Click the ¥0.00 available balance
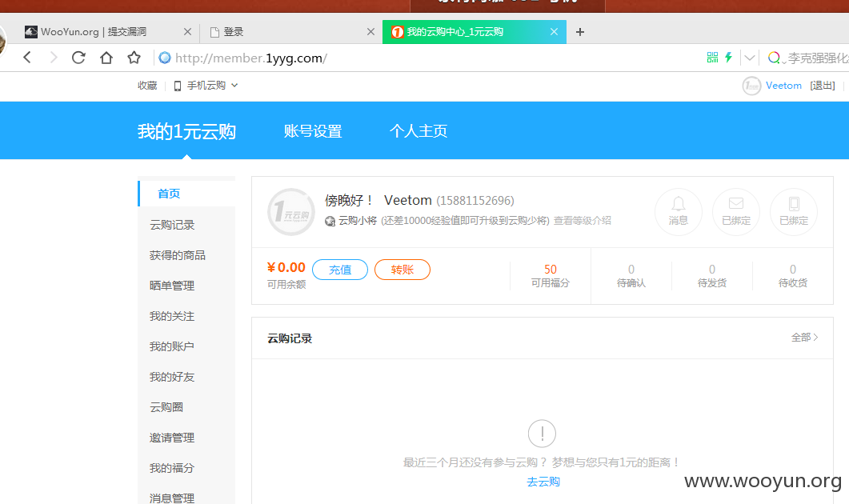The image size is (849, 504). [286, 267]
